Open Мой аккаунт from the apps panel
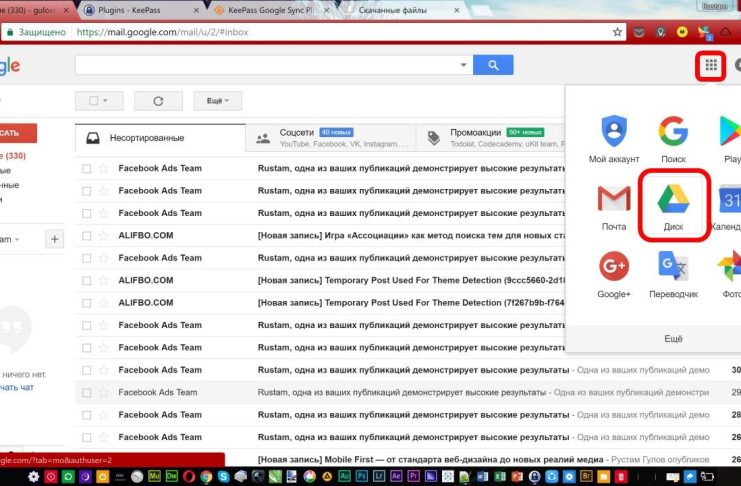The image size is (741, 486). pos(614,139)
